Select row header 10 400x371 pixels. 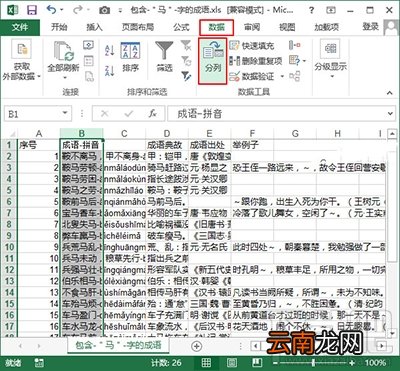9,247
